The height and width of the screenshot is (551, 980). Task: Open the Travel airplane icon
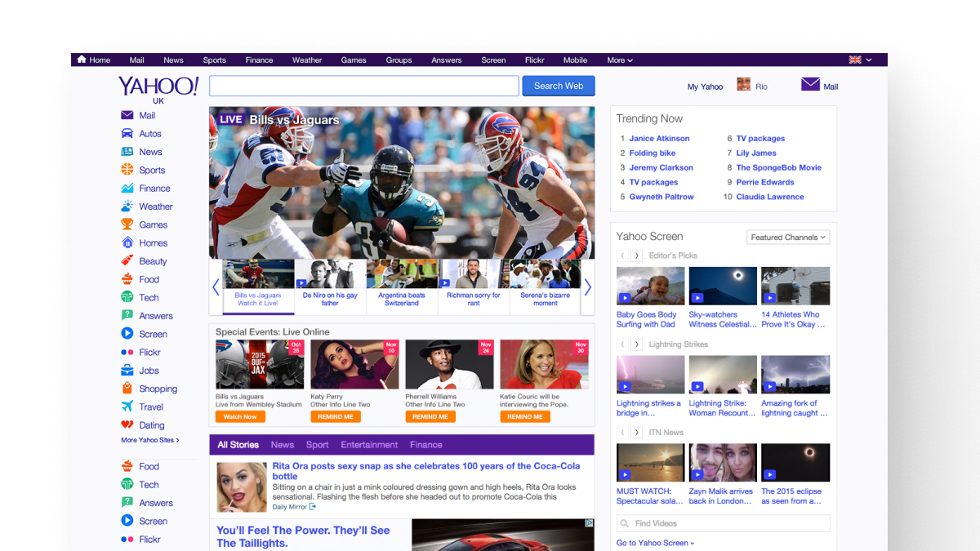pos(127,407)
